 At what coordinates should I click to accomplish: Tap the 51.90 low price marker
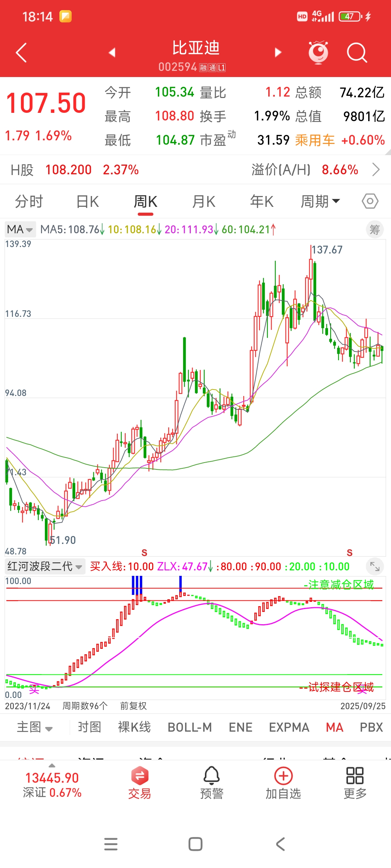pyautogui.click(x=63, y=540)
